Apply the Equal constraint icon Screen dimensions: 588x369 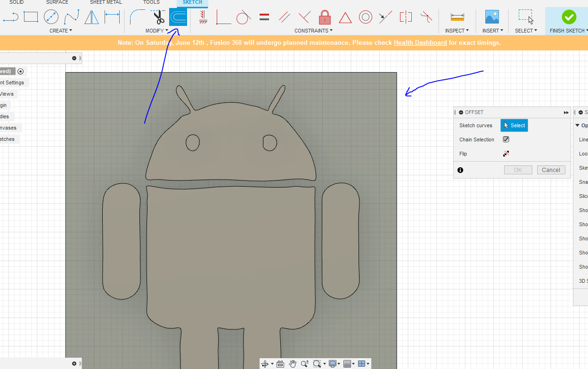coord(264,17)
